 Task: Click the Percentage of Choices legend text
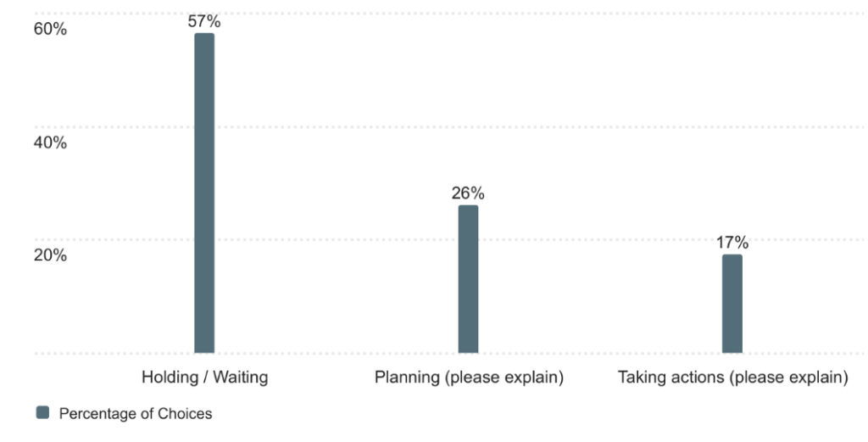coord(135,414)
